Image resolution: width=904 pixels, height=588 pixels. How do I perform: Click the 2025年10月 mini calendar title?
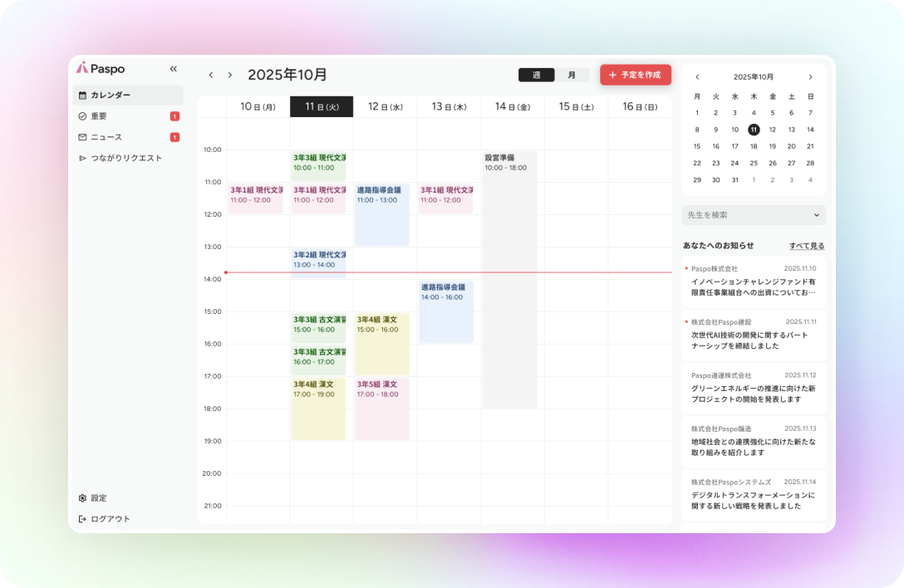754,77
